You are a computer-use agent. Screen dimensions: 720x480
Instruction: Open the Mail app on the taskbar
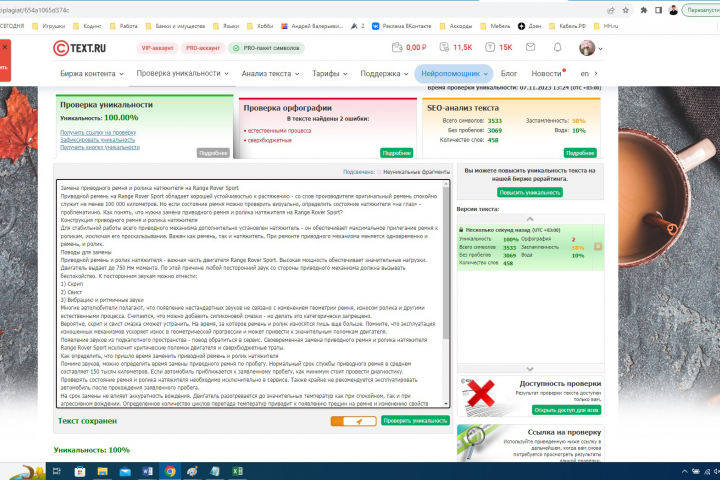[125, 471]
